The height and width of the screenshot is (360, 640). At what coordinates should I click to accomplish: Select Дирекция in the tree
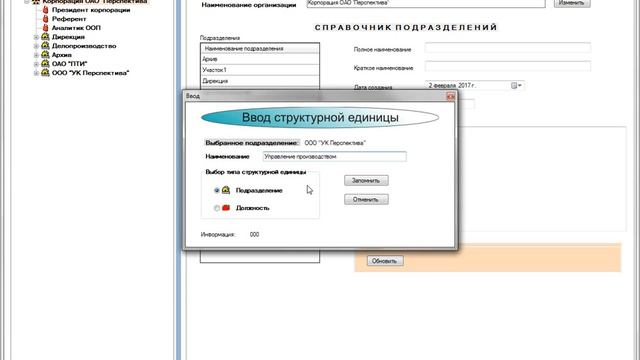pos(68,37)
